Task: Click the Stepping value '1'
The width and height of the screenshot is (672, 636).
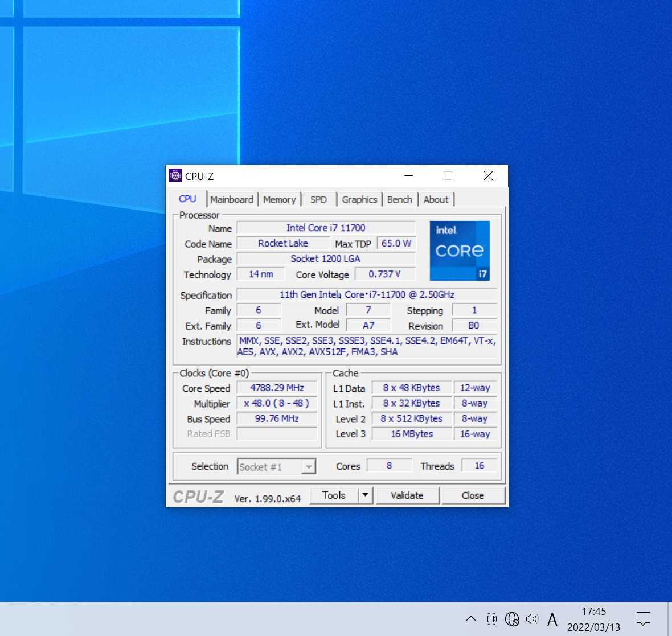Action: (474, 310)
